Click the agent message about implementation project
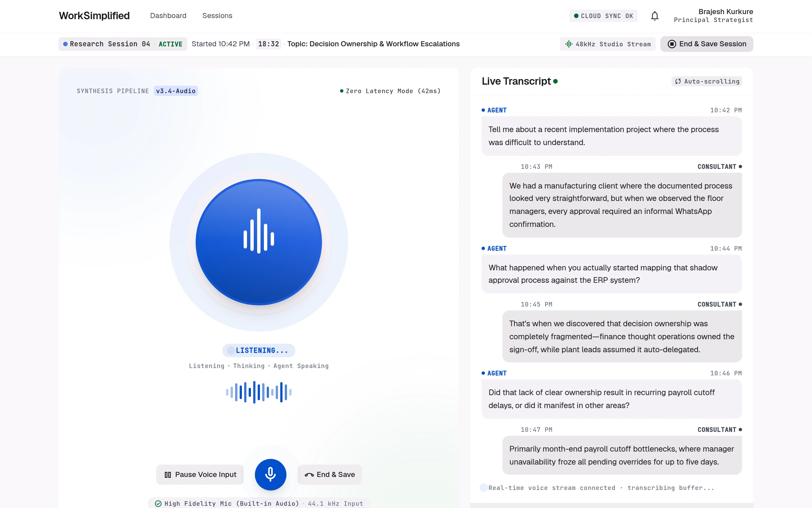Viewport: 812px width, 508px height. 611,136
